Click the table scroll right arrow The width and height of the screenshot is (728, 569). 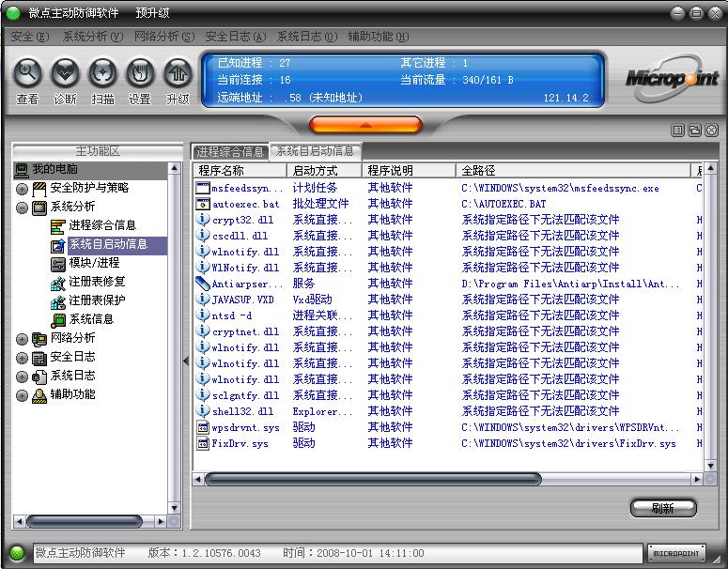point(696,479)
